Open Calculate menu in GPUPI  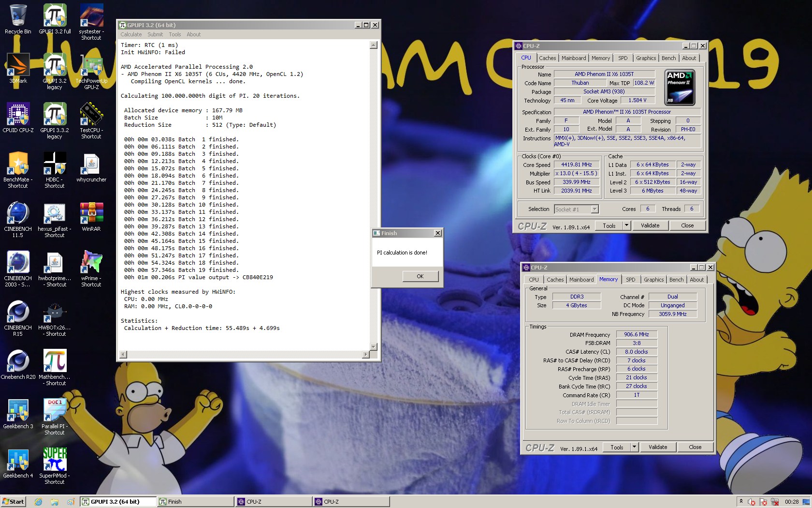tap(131, 34)
